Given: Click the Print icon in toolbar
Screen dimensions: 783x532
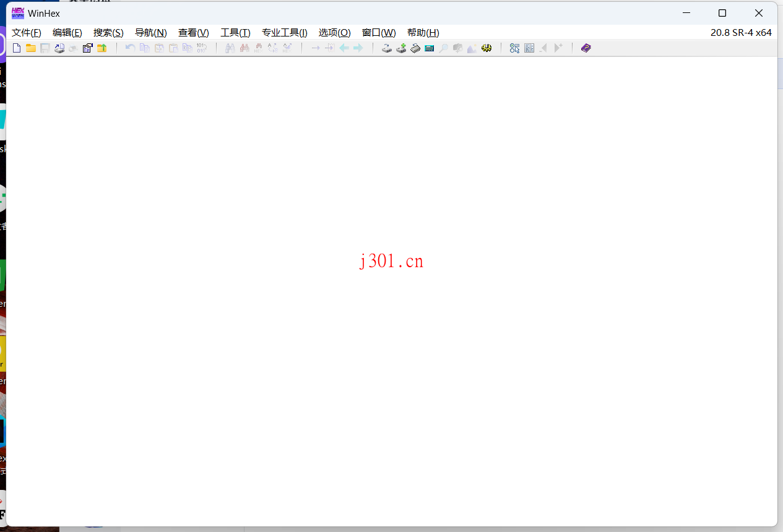Looking at the screenshot, I should pos(73,48).
